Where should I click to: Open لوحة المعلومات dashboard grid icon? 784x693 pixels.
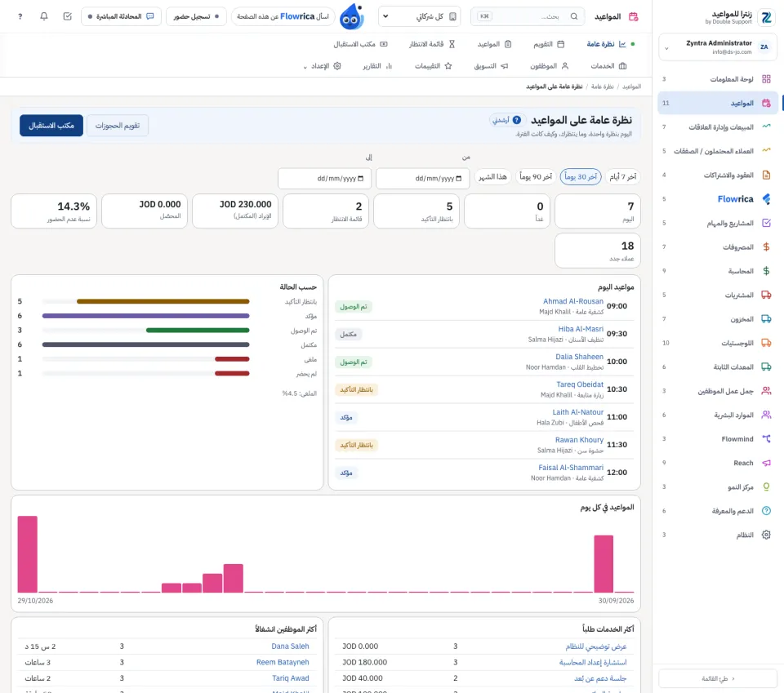766,79
